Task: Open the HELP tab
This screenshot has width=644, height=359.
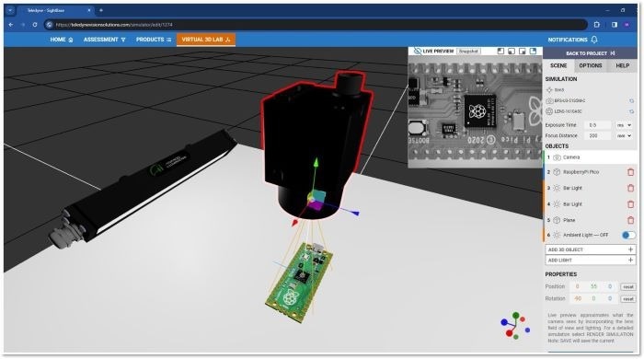Action: (622, 65)
